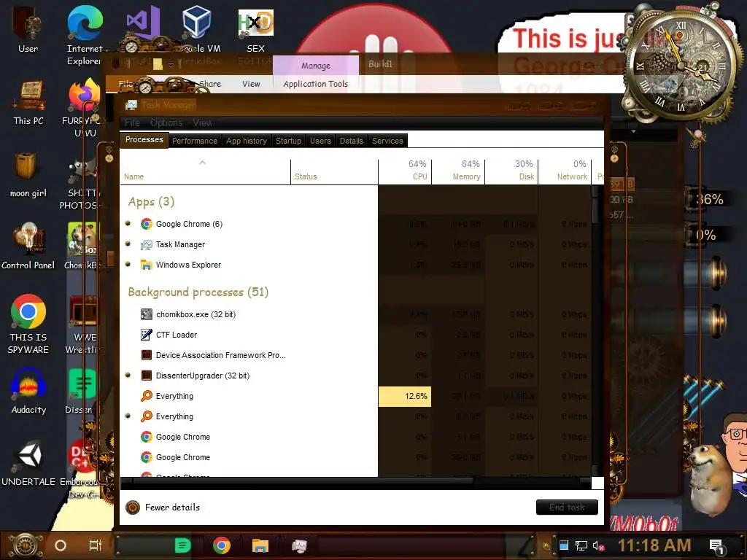The image size is (747, 560).
Task: Sort by the Disk column header
Action: click(511, 171)
